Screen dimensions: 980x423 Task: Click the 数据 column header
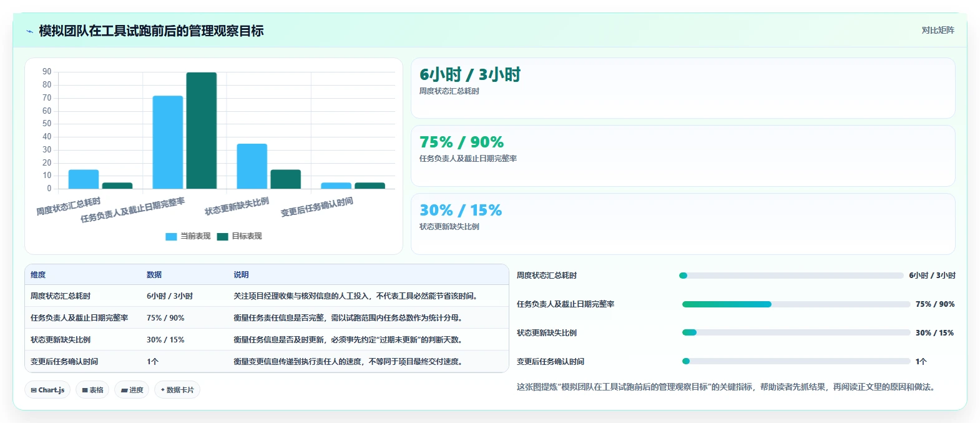tap(154, 275)
